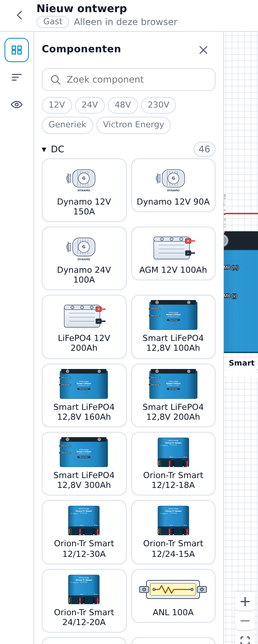Screen dimensions: 258x644
Task: Click the Zoek component search field
Action: 129,80
